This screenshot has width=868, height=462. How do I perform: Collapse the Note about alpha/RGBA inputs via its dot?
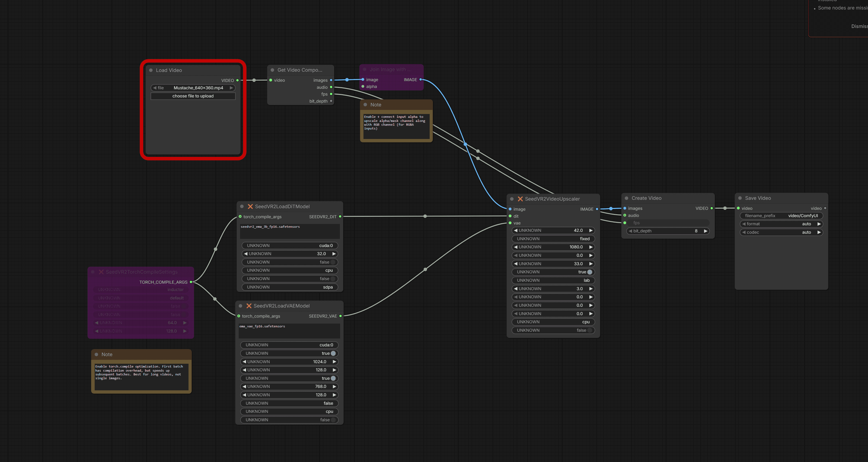[365, 105]
